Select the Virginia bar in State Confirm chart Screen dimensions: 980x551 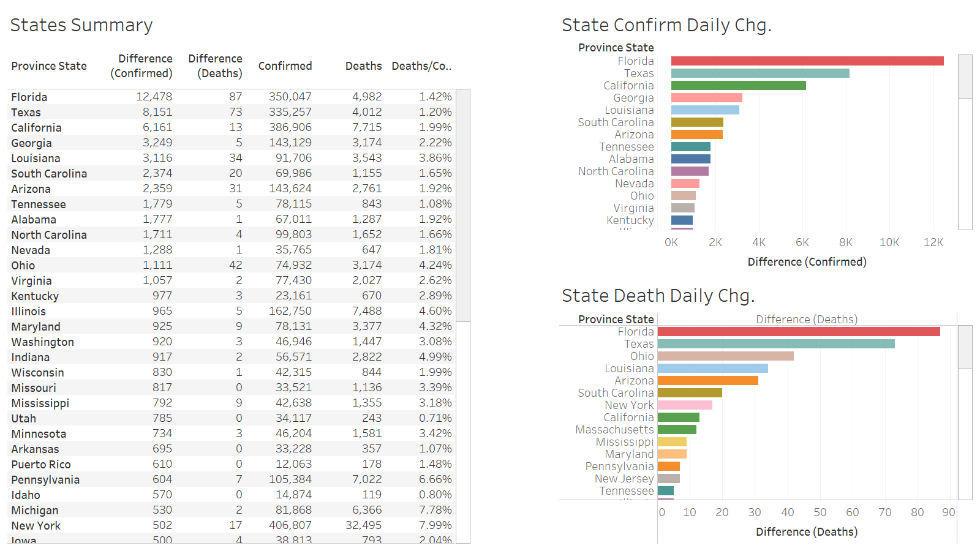(x=683, y=208)
